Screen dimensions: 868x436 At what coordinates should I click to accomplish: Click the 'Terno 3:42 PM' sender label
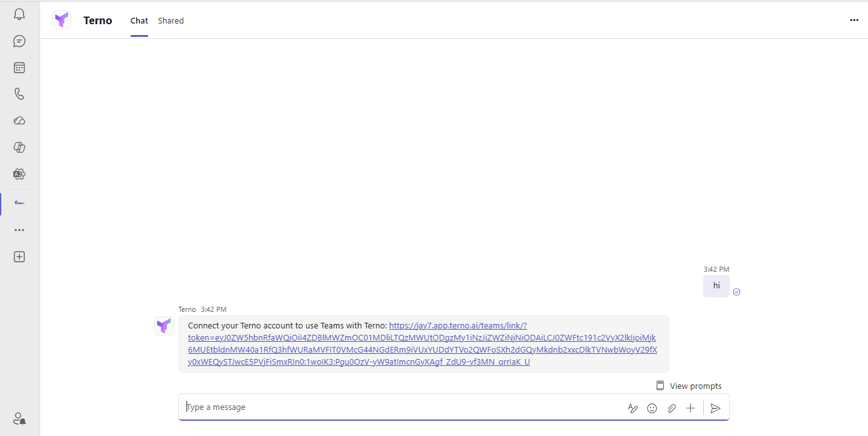(202, 309)
